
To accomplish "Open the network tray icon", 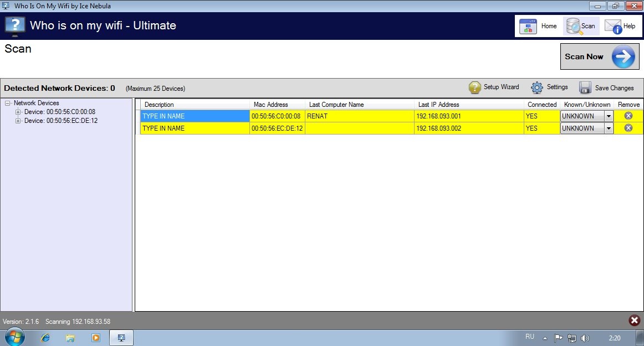I will coord(572,338).
